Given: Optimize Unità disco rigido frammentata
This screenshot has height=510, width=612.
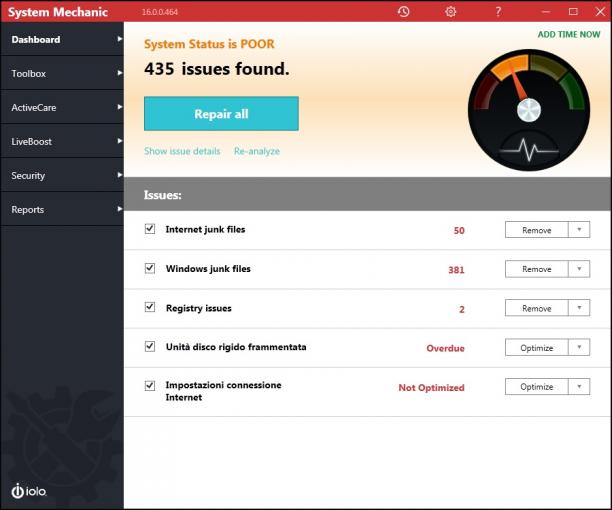Looking at the screenshot, I should pos(537,347).
